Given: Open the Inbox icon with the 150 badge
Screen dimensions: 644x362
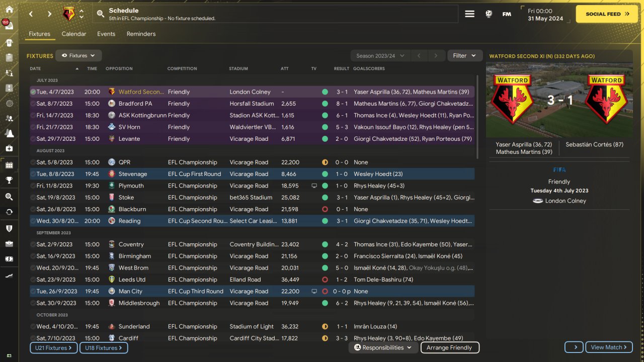Looking at the screenshot, I should point(9,25).
